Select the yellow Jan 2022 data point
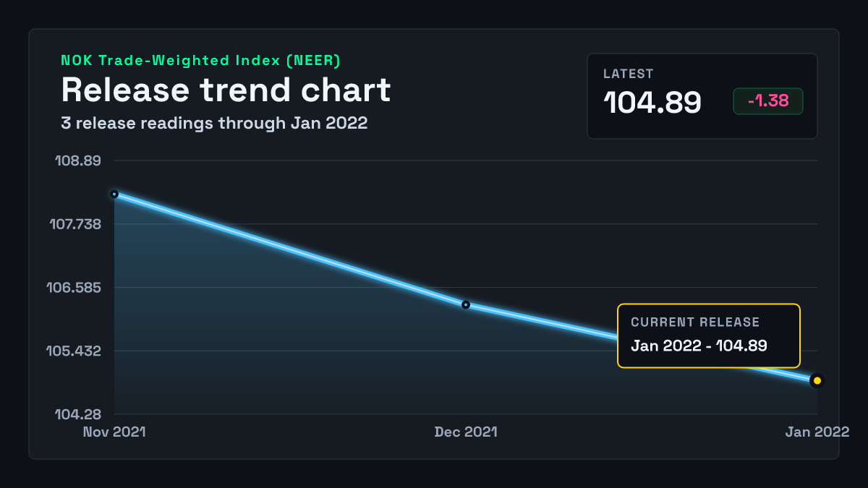The width and height of the screenshot is (868, 488). click(817, 380)
